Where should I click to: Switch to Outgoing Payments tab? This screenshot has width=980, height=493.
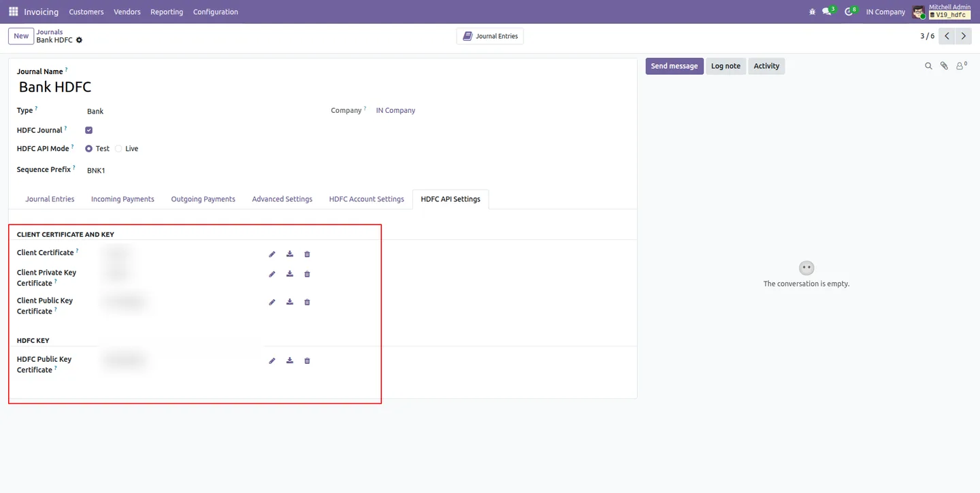[203, 199]
